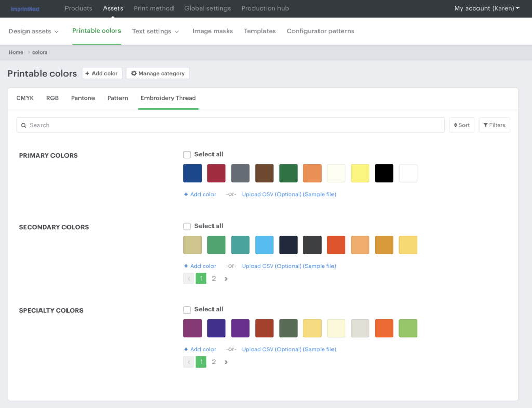
Task: Click previous page arrow in Secondary Colors
Action: pos(189,279)
